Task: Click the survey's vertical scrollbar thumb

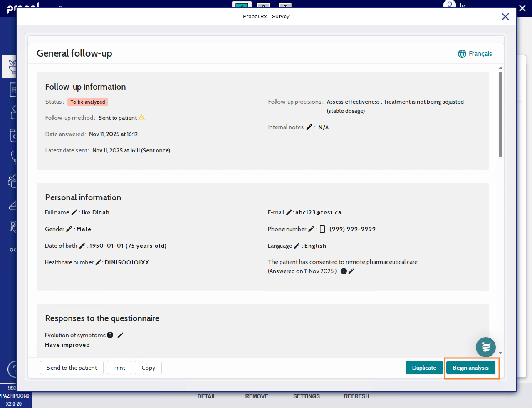Action: click(500, 114)
